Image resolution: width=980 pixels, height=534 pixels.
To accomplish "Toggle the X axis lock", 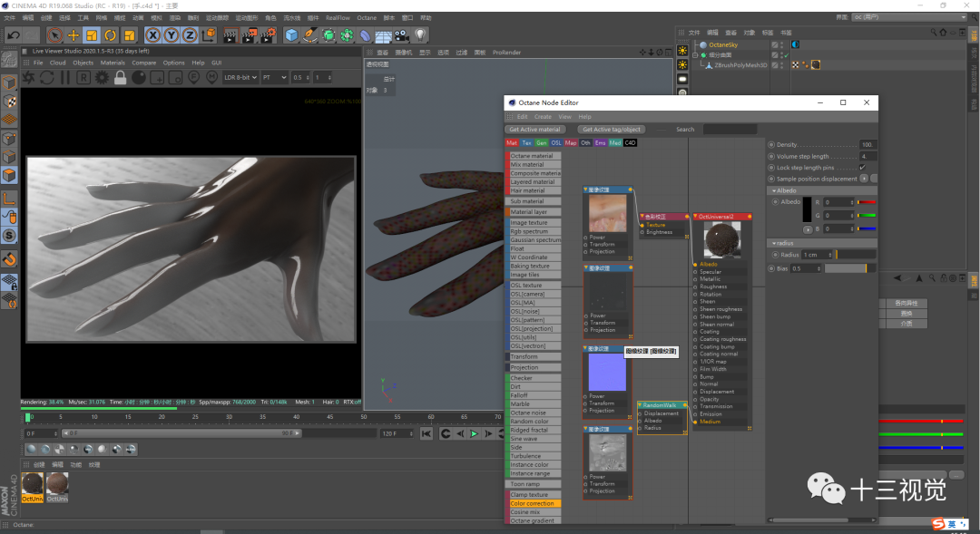I will pos(152,35).
